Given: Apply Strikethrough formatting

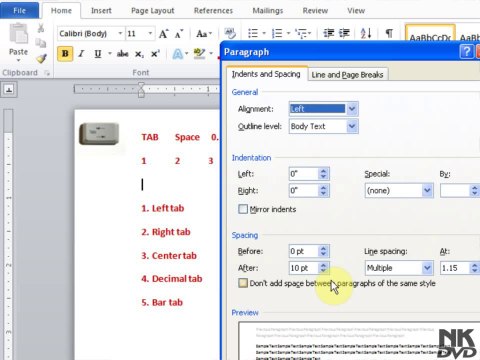Looking at the screenshot, I should (x=122, y=54).
